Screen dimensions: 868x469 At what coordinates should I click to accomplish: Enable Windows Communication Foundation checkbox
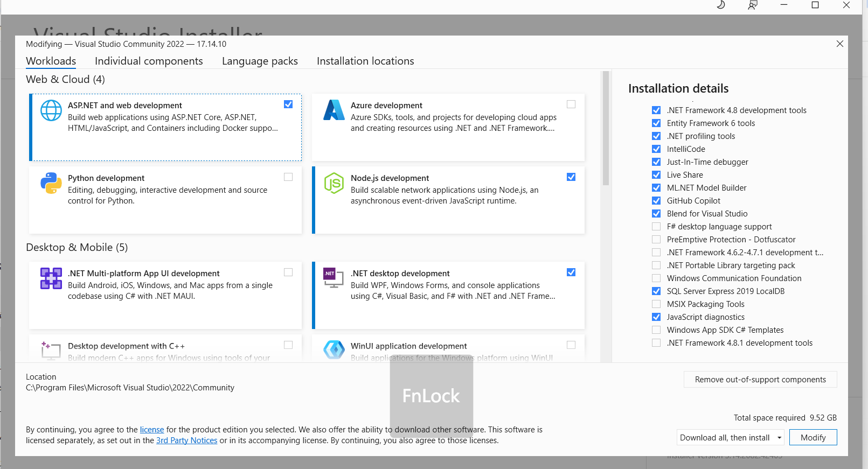pyautogui.click(x=656, y=278)
